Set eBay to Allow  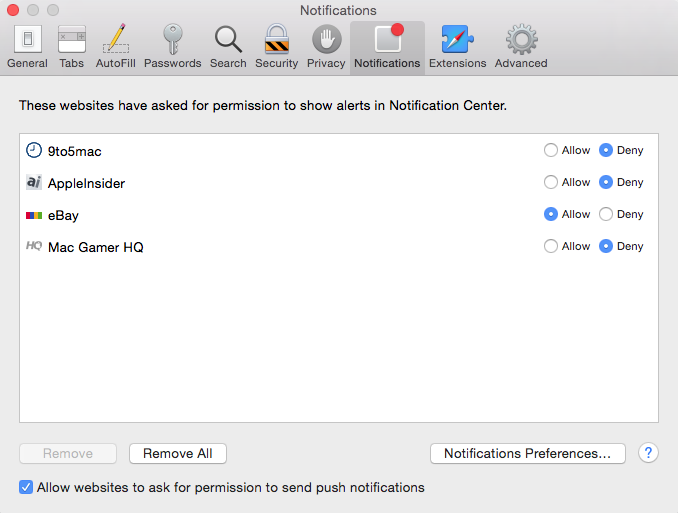pyautogui.click(x=550, y=214)
